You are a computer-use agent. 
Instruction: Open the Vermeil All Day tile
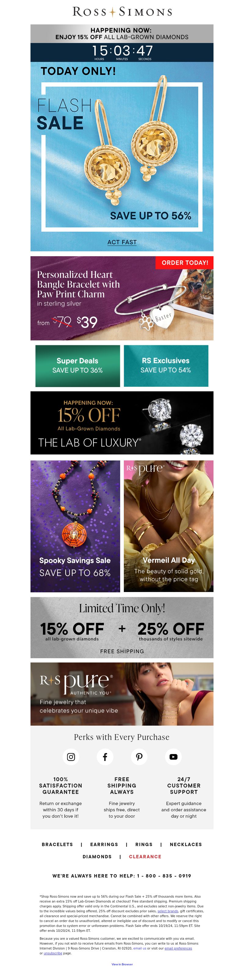pos(169,526)
